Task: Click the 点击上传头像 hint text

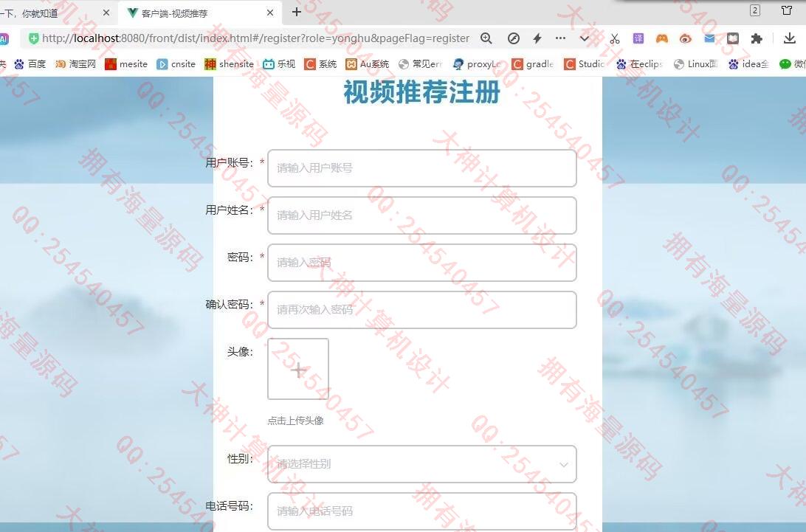Action: (x=295, y=421)
